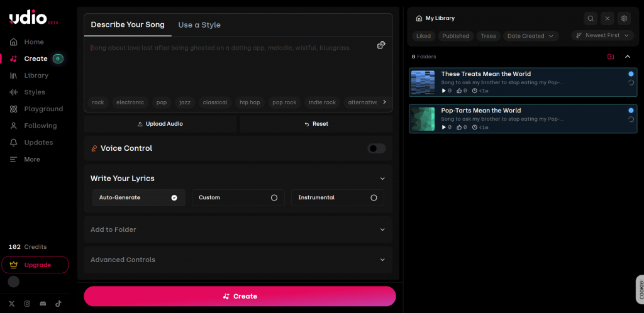Open the Discord social link
644x313 pixels.
coord(43,304)
